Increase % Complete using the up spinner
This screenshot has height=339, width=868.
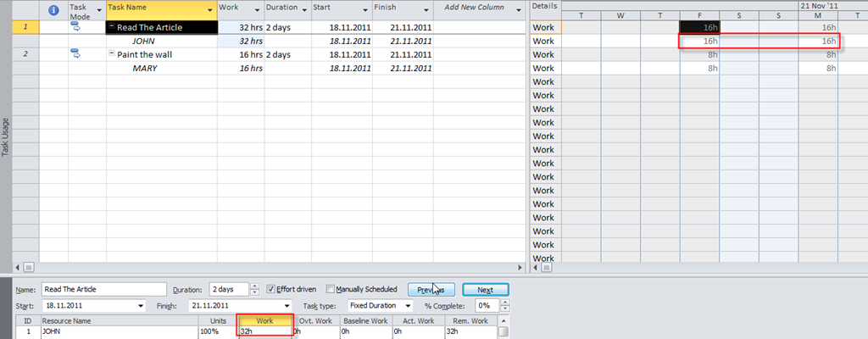coord(504,302)
